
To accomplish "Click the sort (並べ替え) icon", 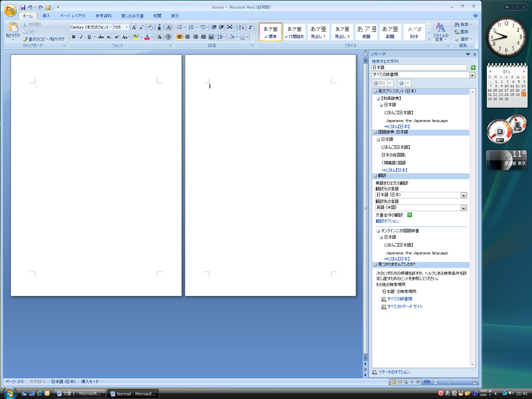I will click(x=241, y=27).
